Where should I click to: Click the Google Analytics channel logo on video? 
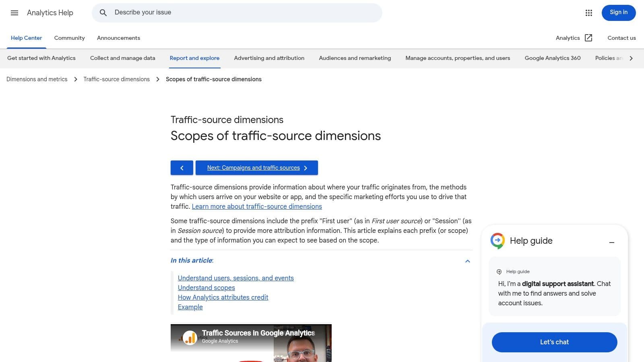click(x=190, y=337)
